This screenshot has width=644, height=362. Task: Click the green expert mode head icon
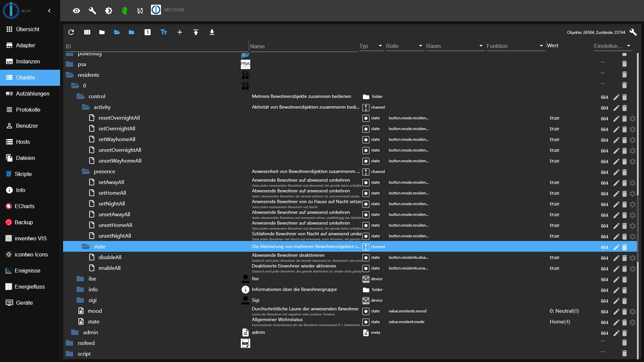point(124,11)
